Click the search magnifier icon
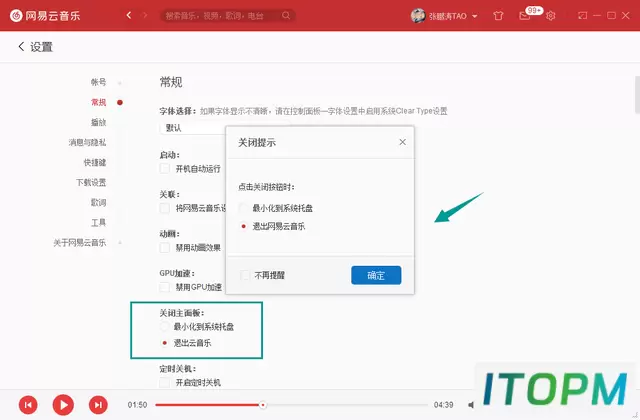The width and height of the screenshot is (640, 420). tap(286, 16)
